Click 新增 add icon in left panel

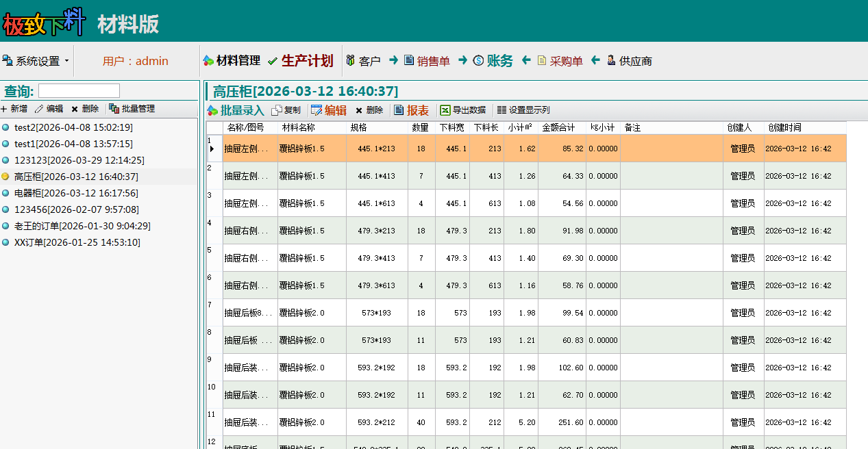[x=4, y=109]
